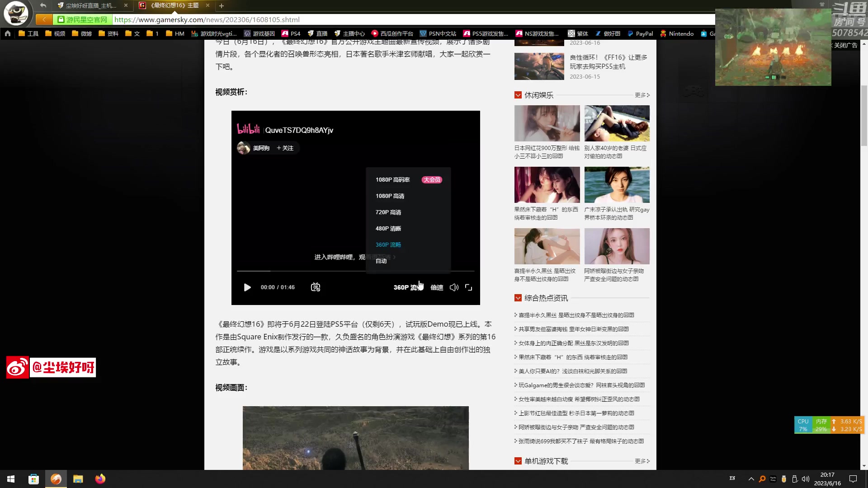The width and height of the screenshot is (868, 488).
Task: Open 休闲娱乐 更多 link
Action: [642, 95]
